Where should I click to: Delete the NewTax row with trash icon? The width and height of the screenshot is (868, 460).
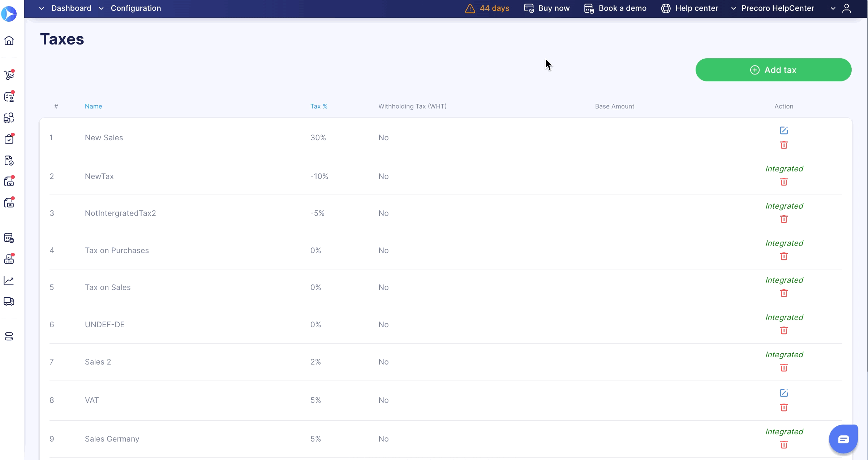[x=783, y=182]
